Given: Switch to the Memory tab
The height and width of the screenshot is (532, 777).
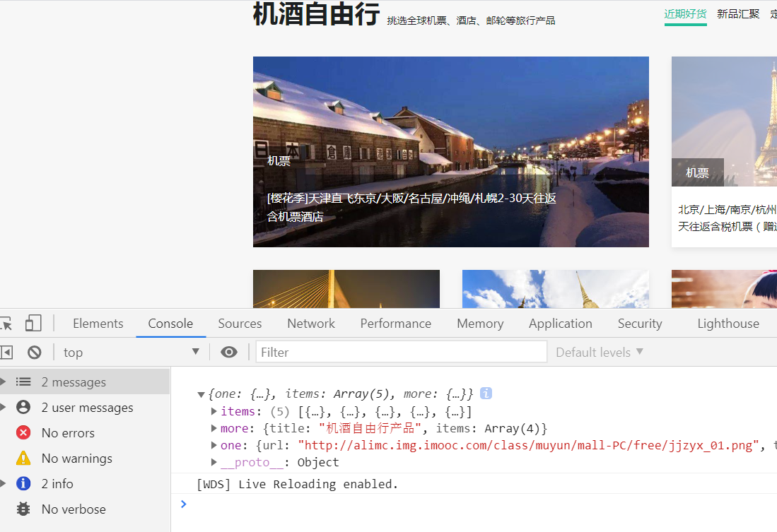Looking at the screenshot, I should point(480,324).
